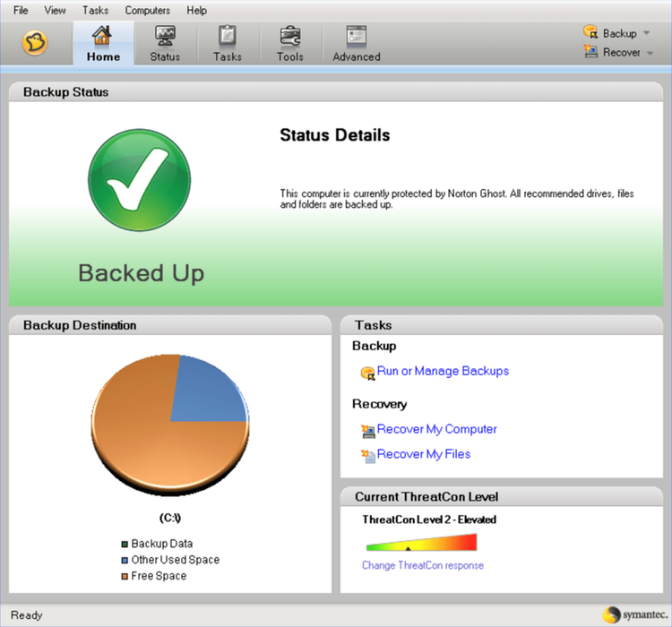Click the blue Other Used Space swatch
This screenshot has width=672, height=627.
click(x=125, y=560)
